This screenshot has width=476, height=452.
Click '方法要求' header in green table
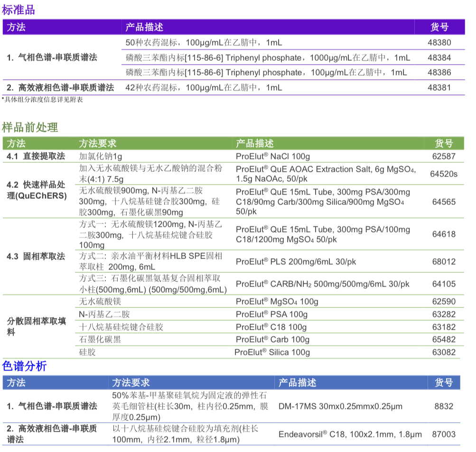point(98,144)
